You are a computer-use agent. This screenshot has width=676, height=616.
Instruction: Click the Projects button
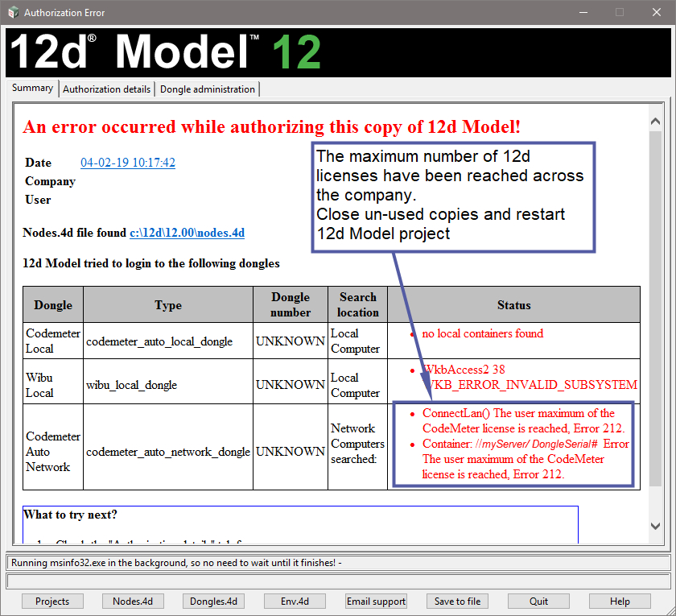pyautogui.click(x=52, y=602)
